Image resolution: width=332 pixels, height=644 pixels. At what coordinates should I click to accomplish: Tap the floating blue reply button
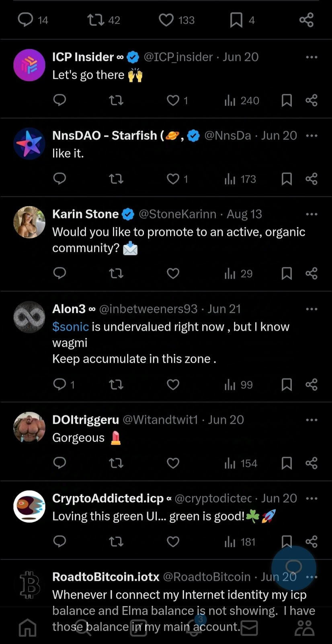click(x=293, y=568)
